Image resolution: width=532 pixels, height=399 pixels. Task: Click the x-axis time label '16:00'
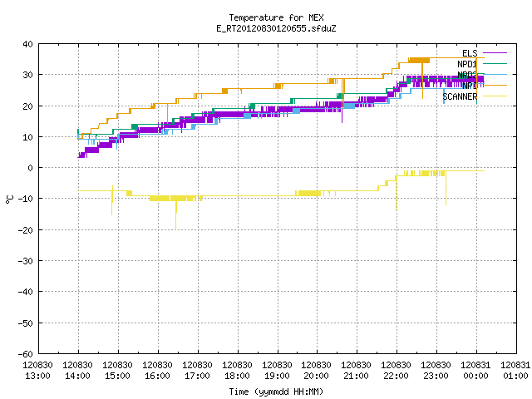pyautogui.click(x=157, y=376)
